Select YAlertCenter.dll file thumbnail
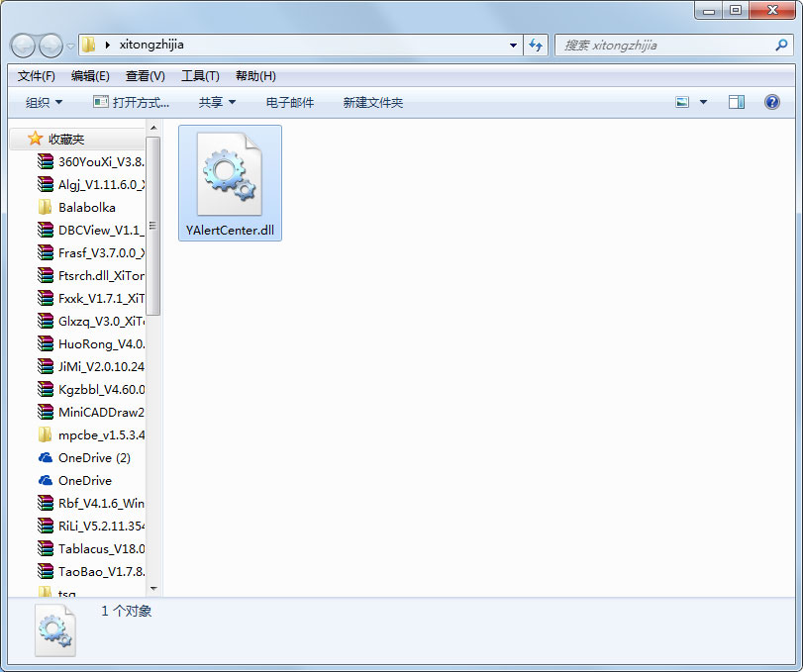This screenshot has height=672, width=803. (230, 183)
